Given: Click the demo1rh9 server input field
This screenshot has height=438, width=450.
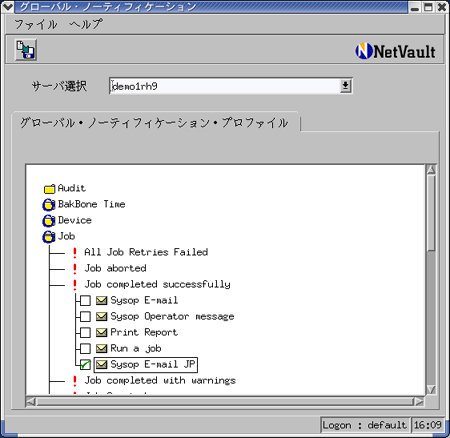Looking at the screenshot, I should 225,86.
